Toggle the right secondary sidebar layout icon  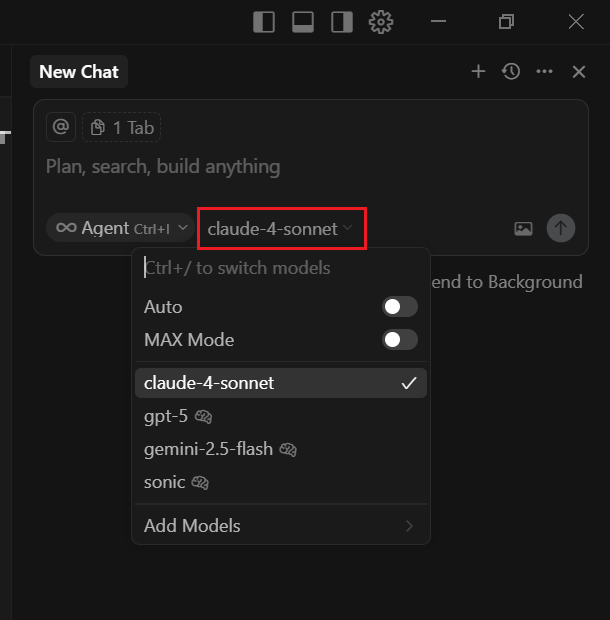pyautogui.click(x=342, y=22)
